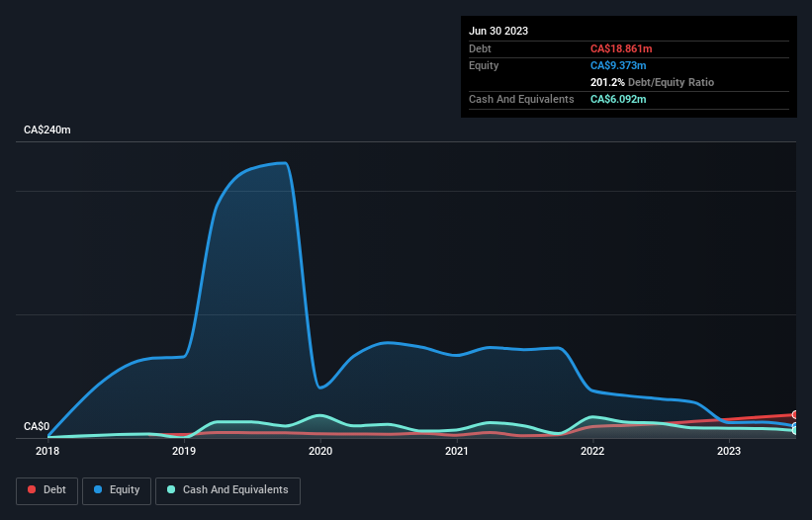Click the Cash And Equivalents tooltip label
The width and height of the screenshot is (812, 520).
(x=521, y=99)
